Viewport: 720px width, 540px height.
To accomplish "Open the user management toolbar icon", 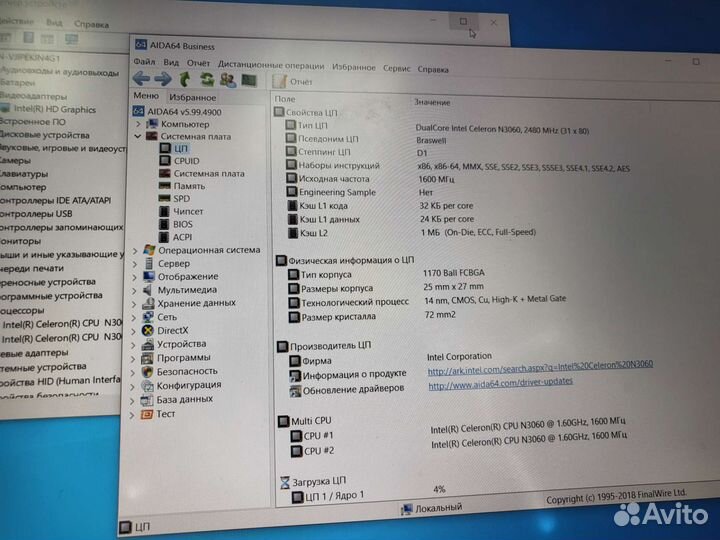I will click(x=228, y=80).
